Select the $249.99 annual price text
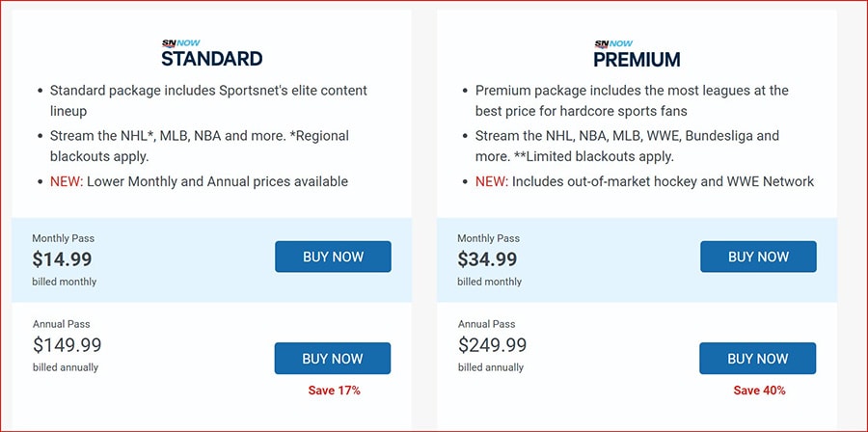Image resolution: width=868 pixels, height=432 pixels. (492, 345)
